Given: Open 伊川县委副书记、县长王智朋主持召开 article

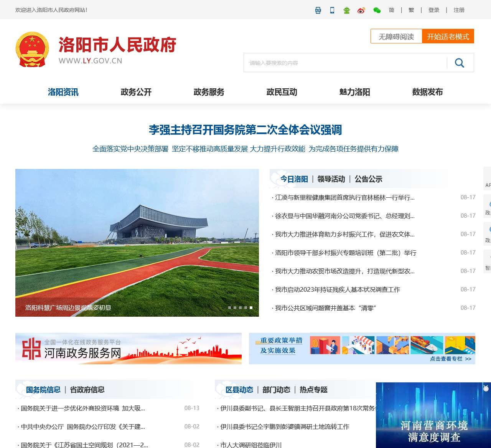Looking at the screenshot, I should (298, 408).
